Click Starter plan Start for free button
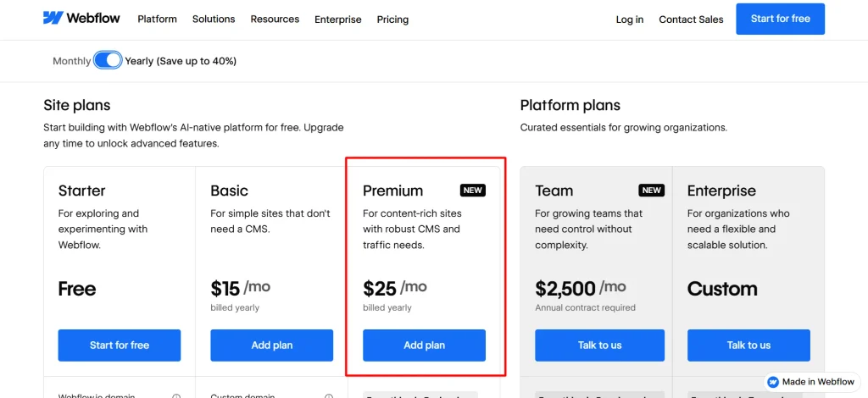868x398 pixels. [x=119, y=345]
